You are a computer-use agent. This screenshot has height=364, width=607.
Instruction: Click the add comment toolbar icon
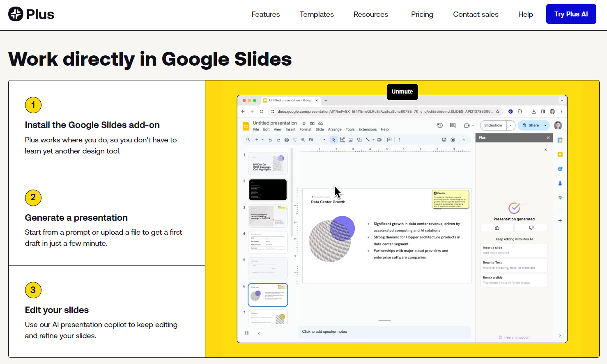pyautogui.click(x=389, y=140)
